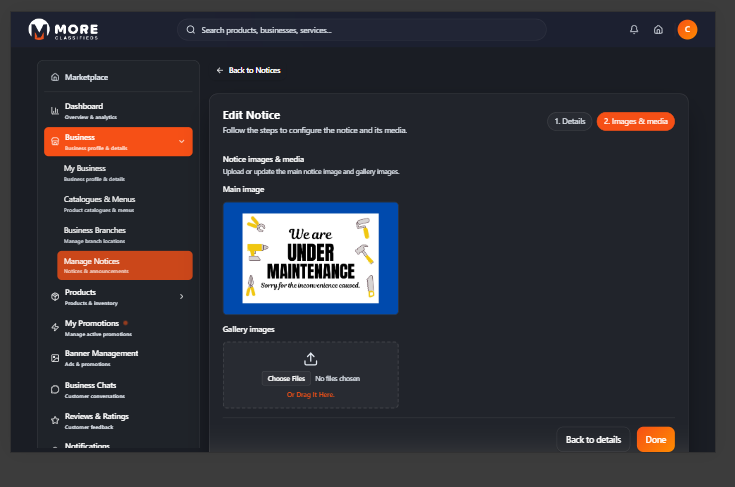Click the Reviews & Ratings star icon
735x487 pixels.
(55, 420)
